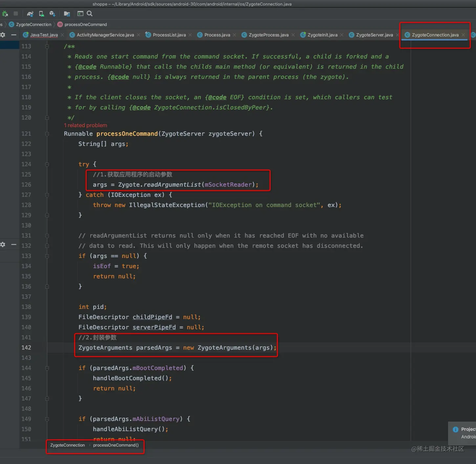The width and height of the screenshot is (476, 464).
Task: Open the panel settings gear next to the tabs
Action: pyautogui.click(x=3, y=35)
